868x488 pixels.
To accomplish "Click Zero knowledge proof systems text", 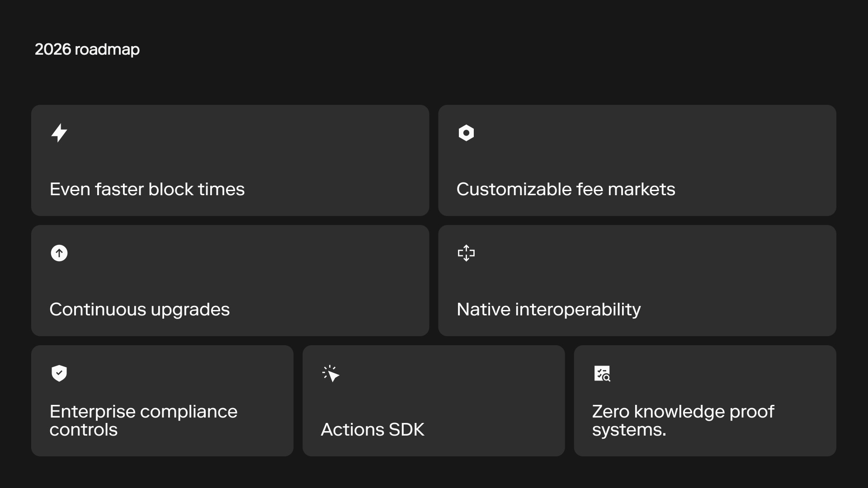I will 683,420.
